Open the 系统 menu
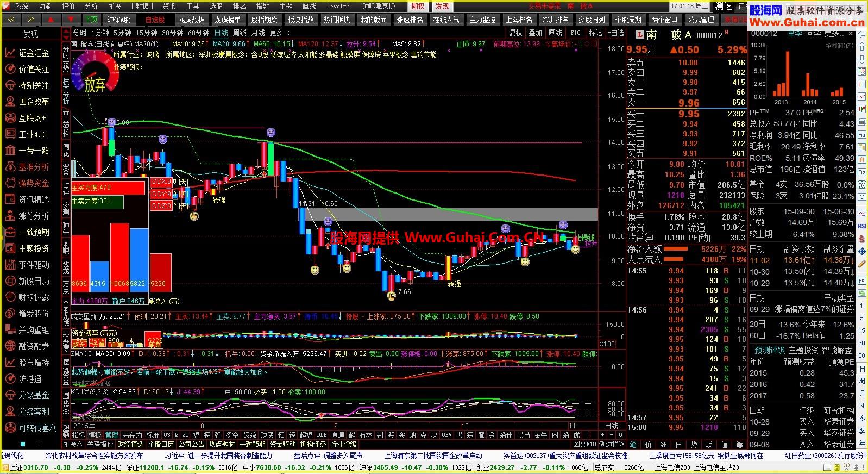This screenshot has width=868, height=474. coord(22,6)
